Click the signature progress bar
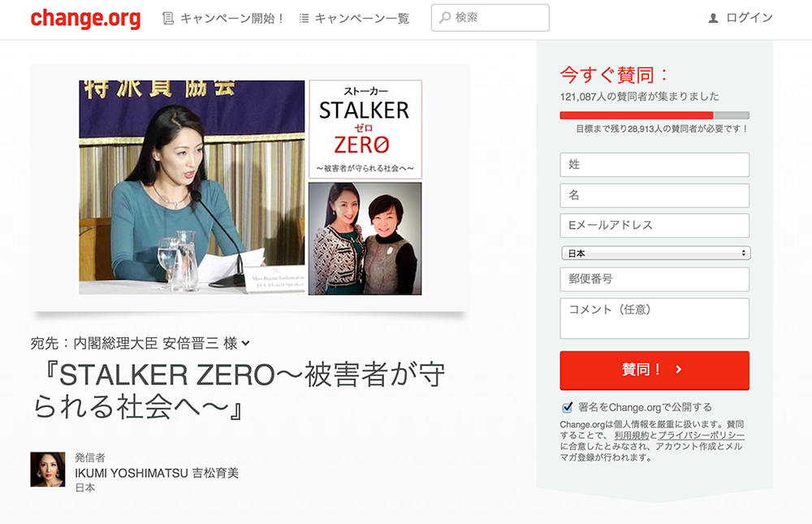 (x=654, y=115)
